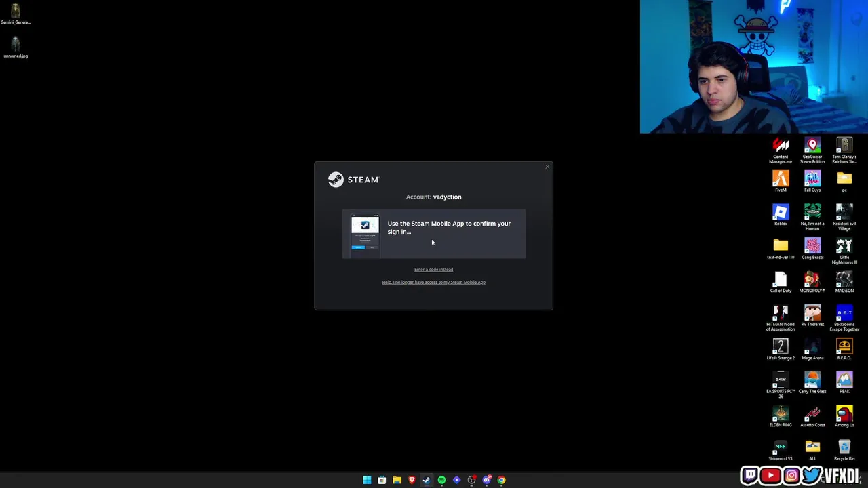
Task: Open Brave browser from taskbar
Action: pyautogui.click(x=412, y=480)
